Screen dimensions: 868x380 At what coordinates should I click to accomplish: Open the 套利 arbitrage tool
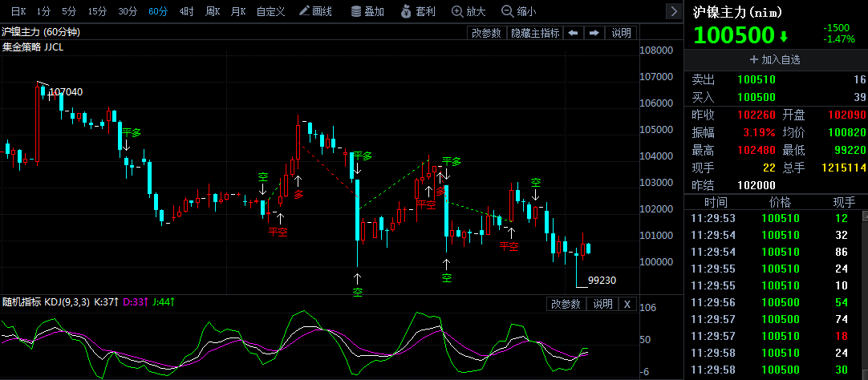pos(418,11)
